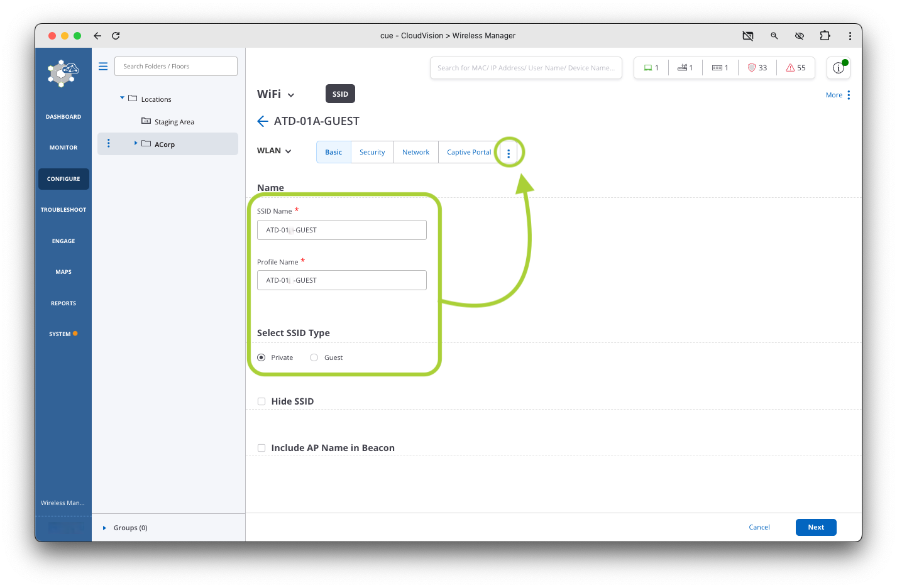Click the info icon in top right
Viewport: 897px width, 588px height.
(838, 68)
